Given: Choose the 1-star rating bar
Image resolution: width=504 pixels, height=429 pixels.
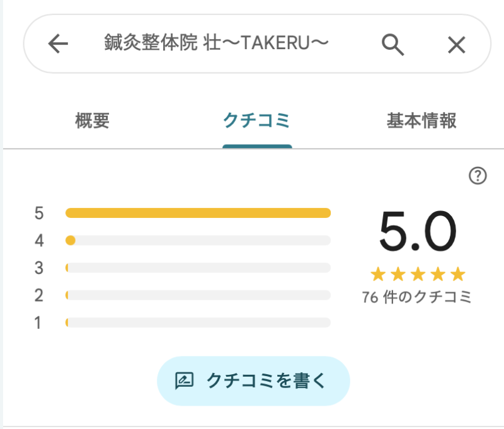Looking at the screenshot, I should click(x=198, y=323).
